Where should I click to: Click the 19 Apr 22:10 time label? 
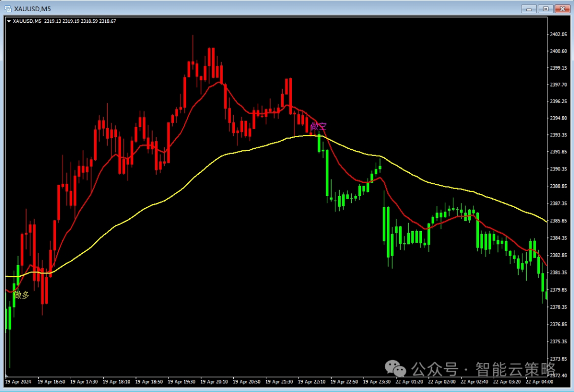click(312, 382)
